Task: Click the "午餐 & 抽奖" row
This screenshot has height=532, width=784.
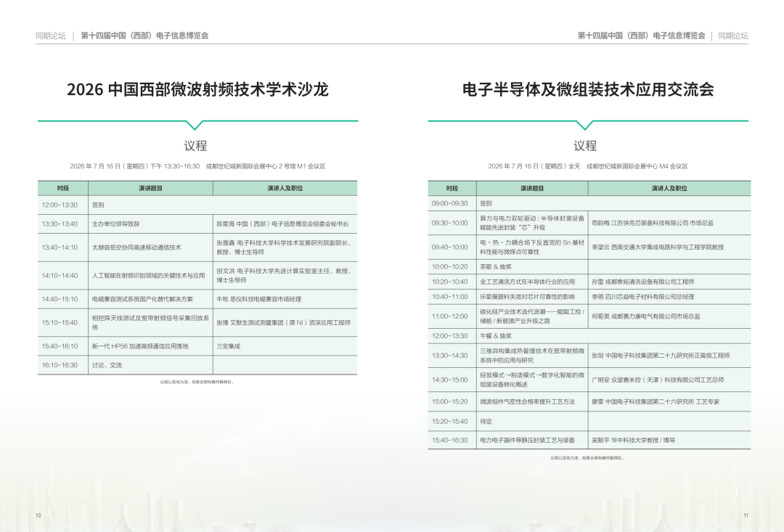Action: pyautogui.click(x=589, y=336)
